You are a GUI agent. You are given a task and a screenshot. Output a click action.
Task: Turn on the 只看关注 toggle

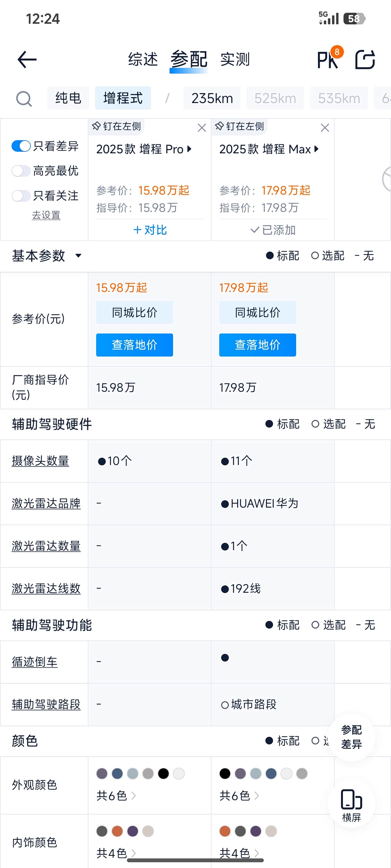coord(21,196)
